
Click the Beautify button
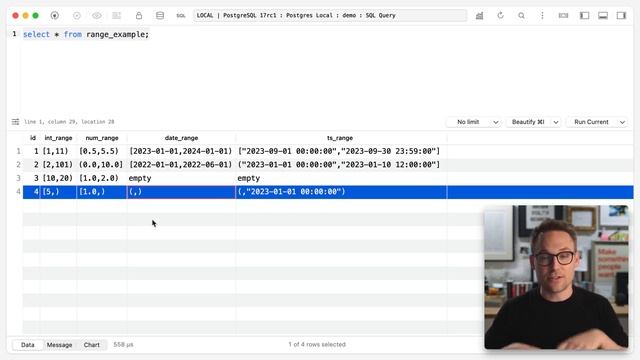point(528,122)
